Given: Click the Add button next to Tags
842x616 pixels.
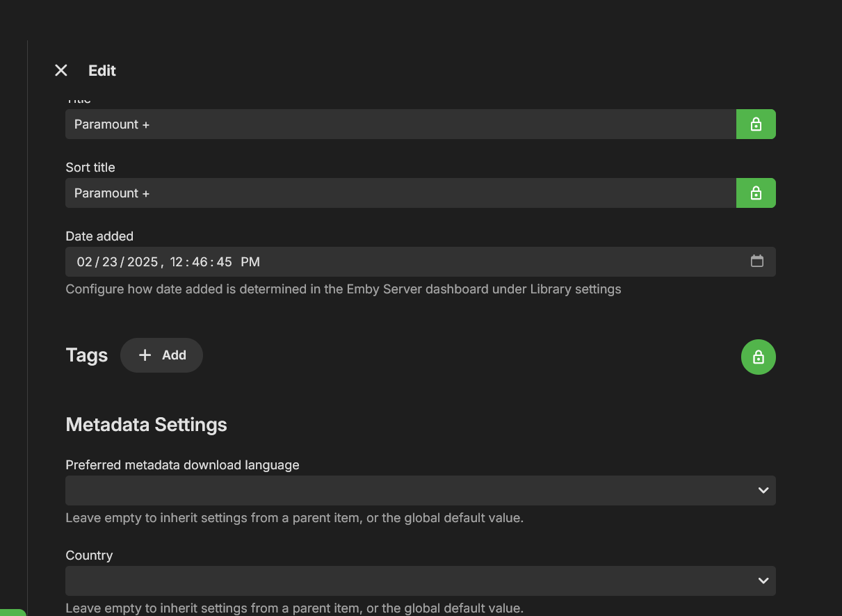Looking at the screenshot, I should (x=161, y=355).
